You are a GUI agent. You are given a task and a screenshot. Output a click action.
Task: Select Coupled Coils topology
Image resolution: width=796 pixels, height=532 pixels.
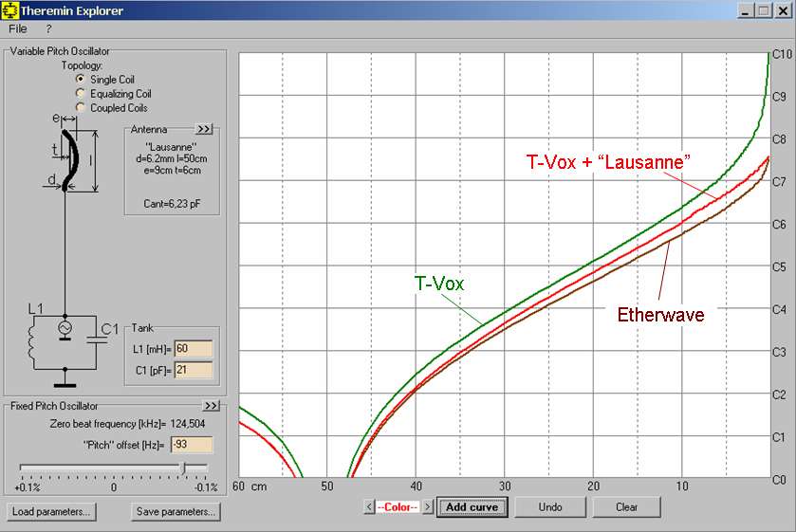point(80,107)
